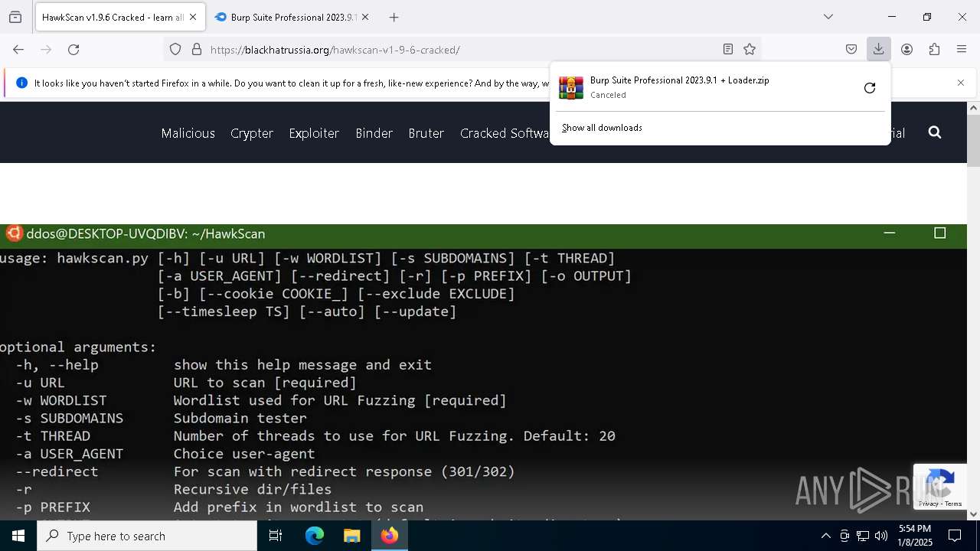Open the tracking protection shield icon
This screenshot has width=980, height=551.
(x=175, y=50)
